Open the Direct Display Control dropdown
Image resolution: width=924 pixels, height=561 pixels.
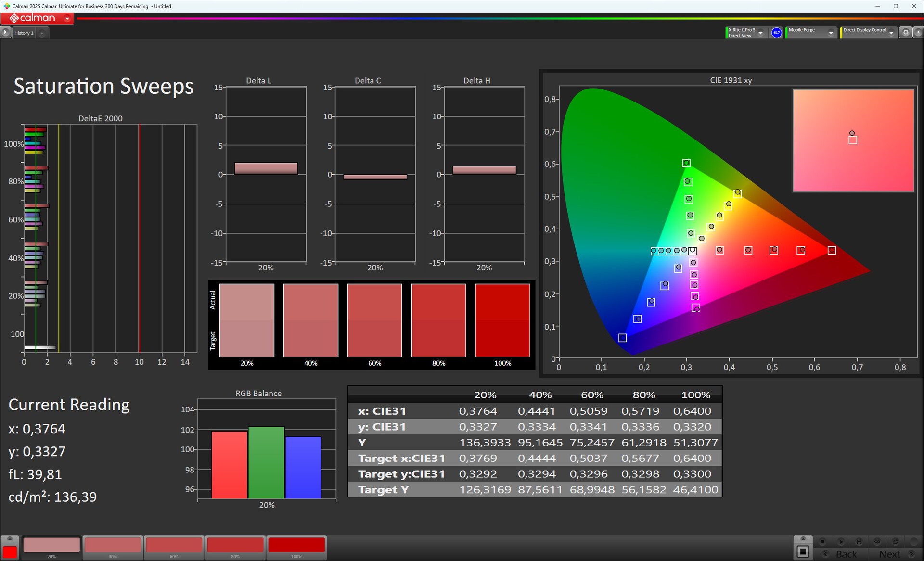(891, 33)
